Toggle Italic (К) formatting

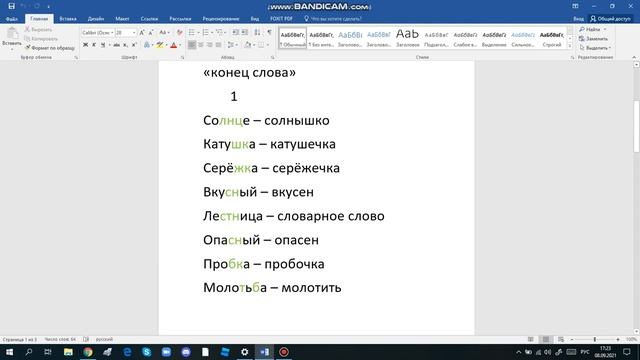(x=94, y=45)
